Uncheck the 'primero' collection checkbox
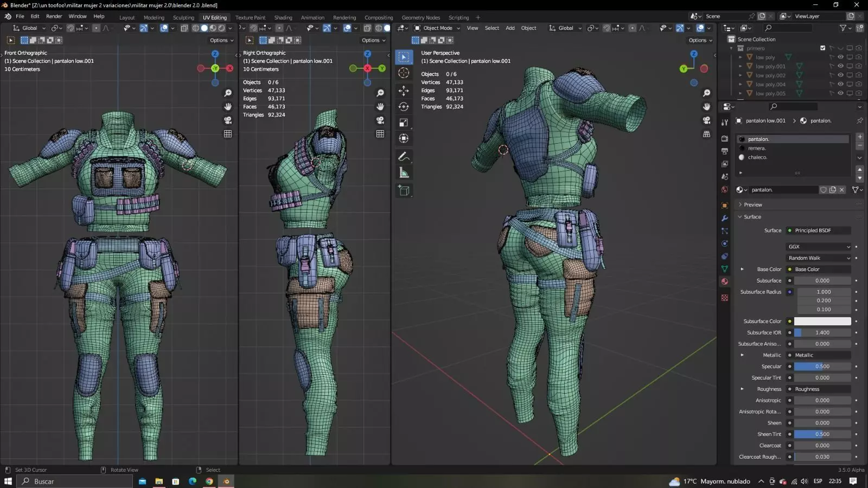This screenshot has height=488, width=868. [x=822, y=48]
